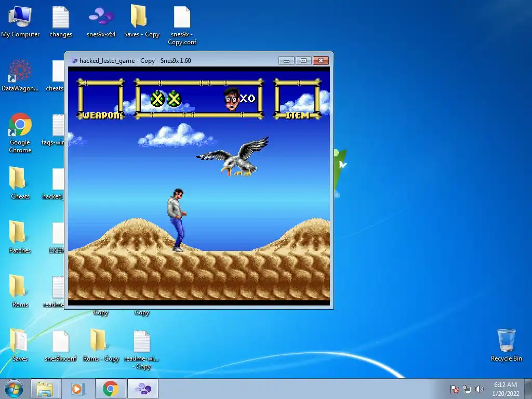Click the Snes9x title bar app icon

[x=74, y=61]
